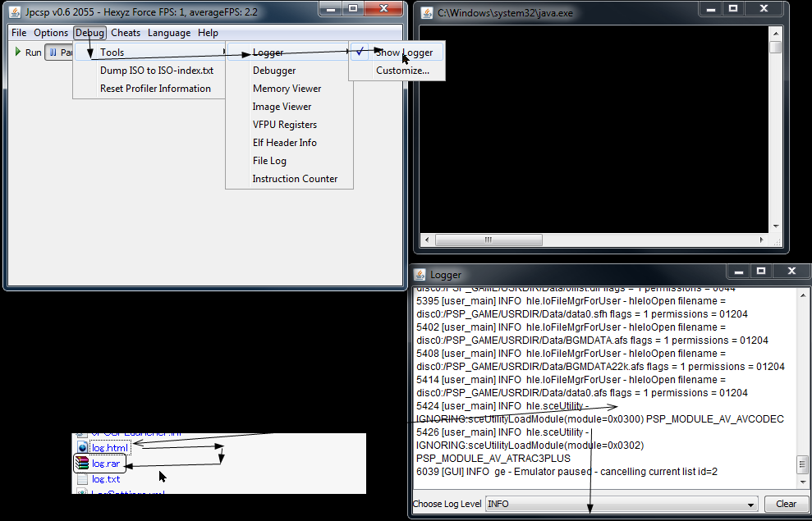Open the Memory Viewer

click(290, 89)
